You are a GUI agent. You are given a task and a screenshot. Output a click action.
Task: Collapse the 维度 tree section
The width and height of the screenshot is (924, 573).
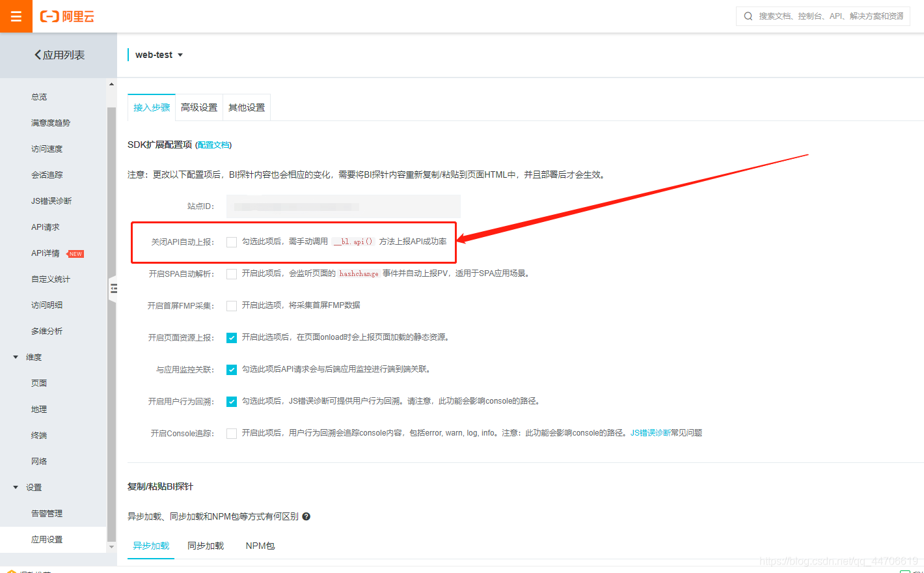point(16,357)
